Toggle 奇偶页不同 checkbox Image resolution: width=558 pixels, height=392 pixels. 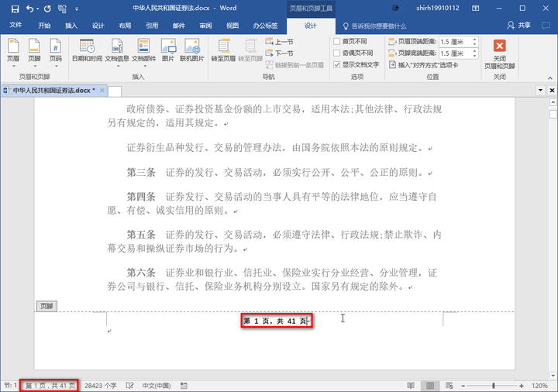tap(336, 53)
